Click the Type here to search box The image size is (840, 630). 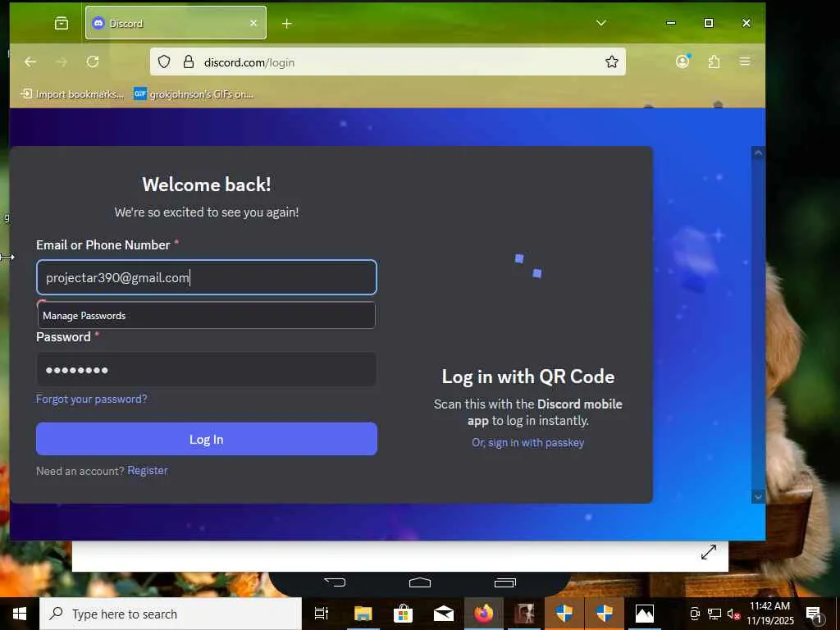(171, 614)
